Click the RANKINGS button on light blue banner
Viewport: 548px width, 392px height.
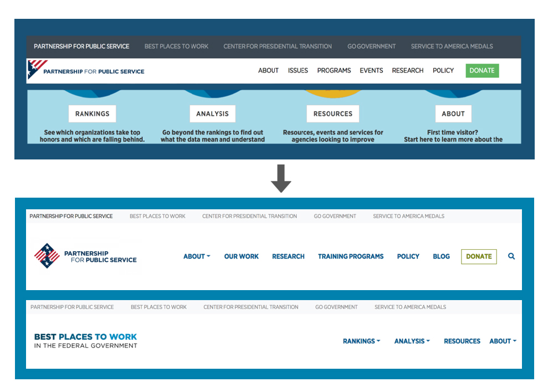tap(93, 114)
